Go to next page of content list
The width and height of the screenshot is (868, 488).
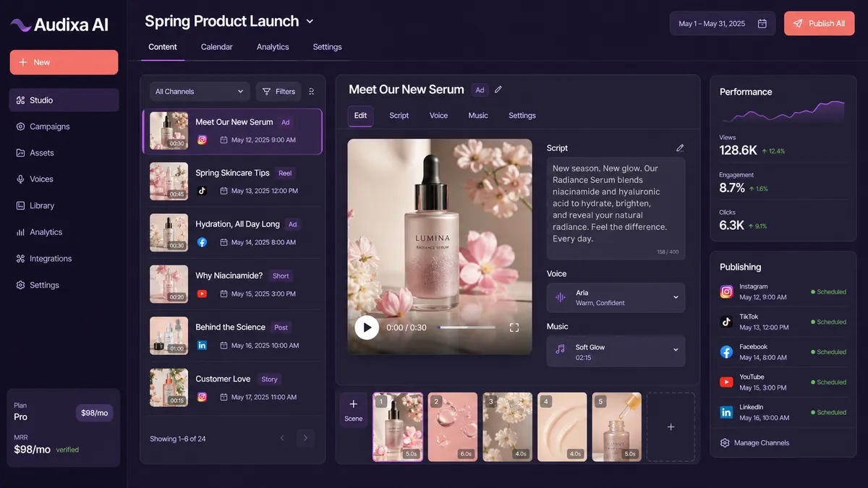305,438
